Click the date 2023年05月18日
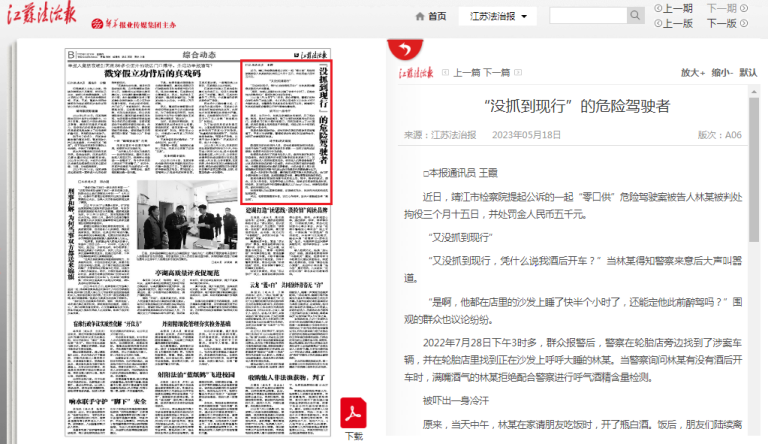 (527, 135)
